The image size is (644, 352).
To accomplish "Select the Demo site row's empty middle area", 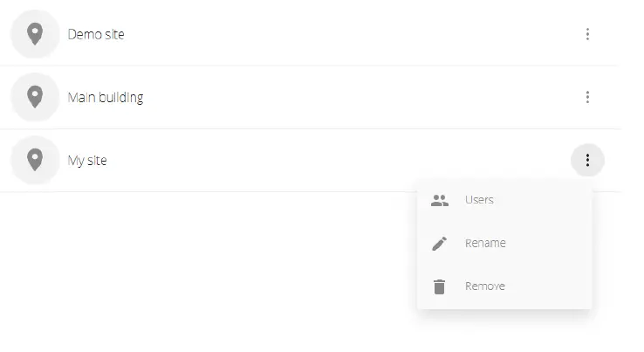I will [x=349, y=34].
